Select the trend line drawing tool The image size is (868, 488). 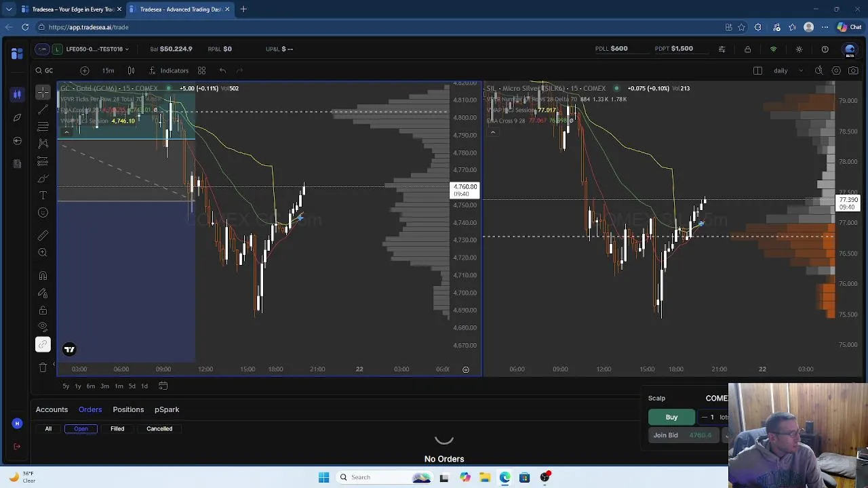[43, 109]
